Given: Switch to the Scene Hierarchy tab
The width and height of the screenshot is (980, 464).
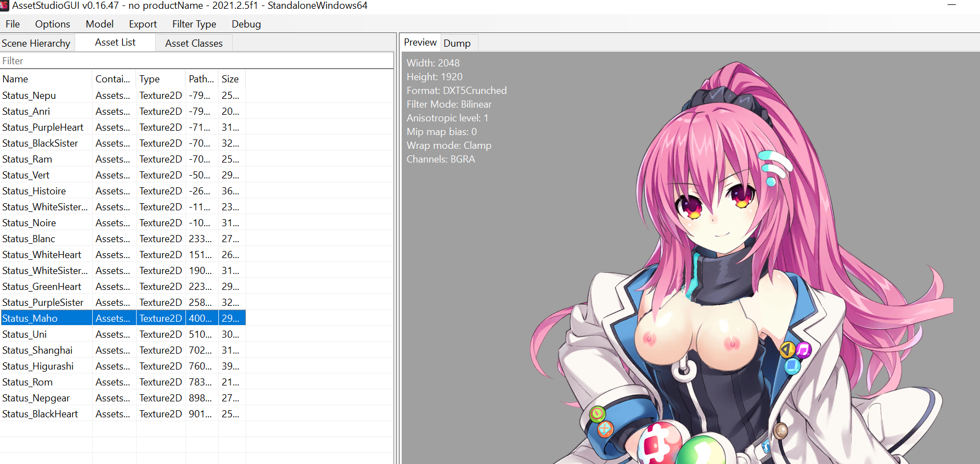Looking at the screenshot, I should coord(36,43).
